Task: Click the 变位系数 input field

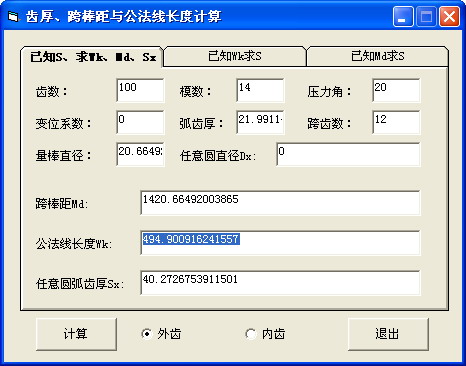Action: [140, 122]
